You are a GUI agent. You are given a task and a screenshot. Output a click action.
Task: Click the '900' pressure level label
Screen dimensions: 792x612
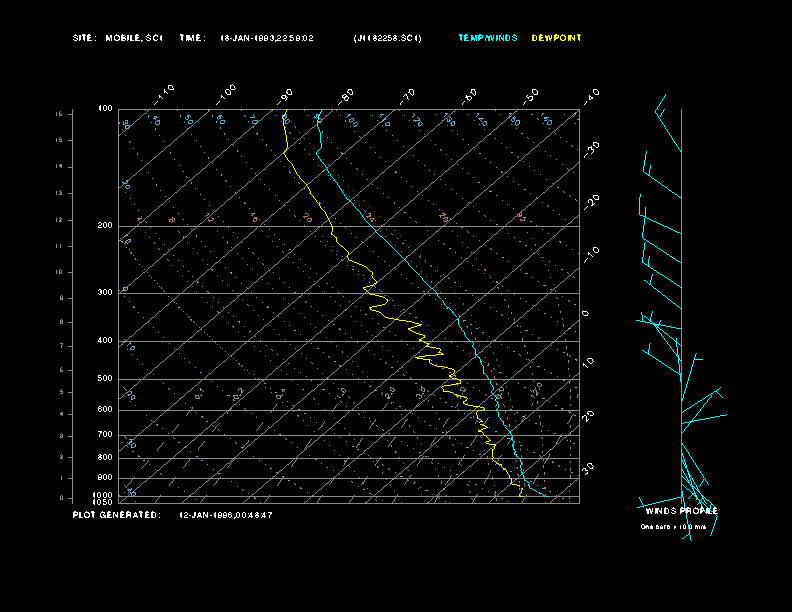[x=105, y=477]
